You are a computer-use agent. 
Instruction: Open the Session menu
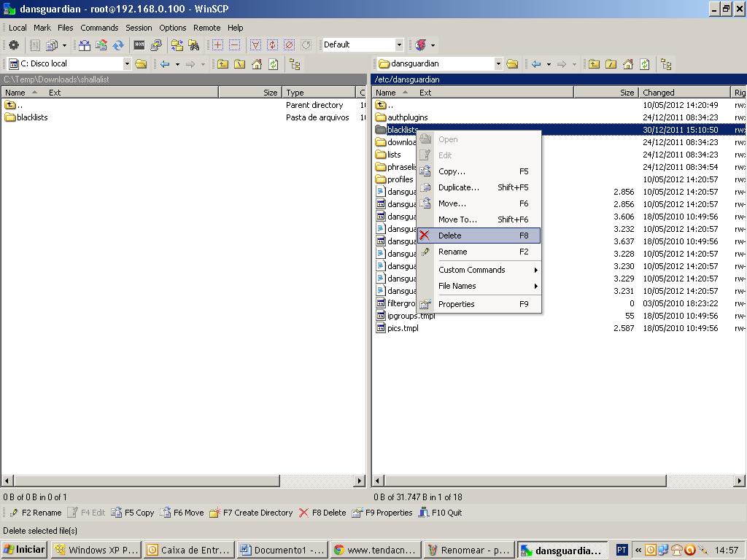(x=139, y=28)
